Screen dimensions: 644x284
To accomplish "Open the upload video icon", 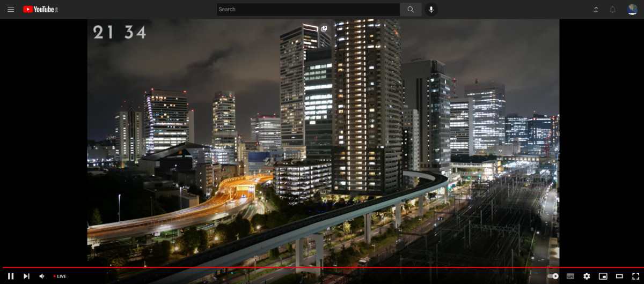I will [596, 9].
